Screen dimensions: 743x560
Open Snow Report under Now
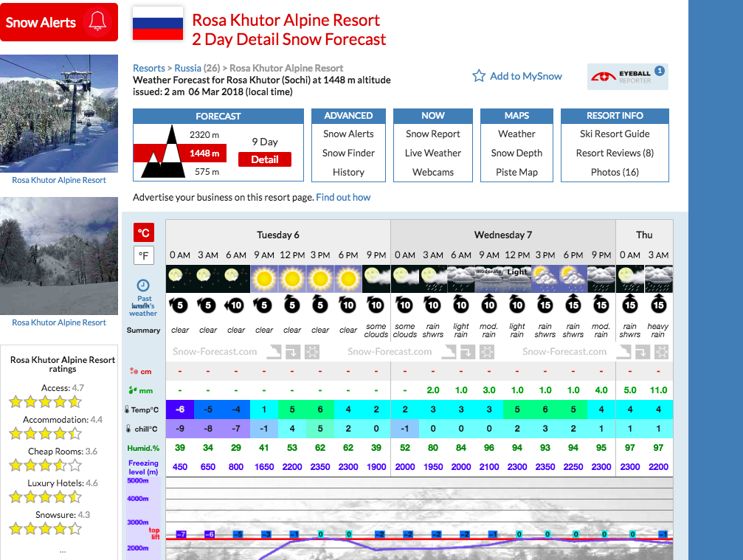click(432, 134)
